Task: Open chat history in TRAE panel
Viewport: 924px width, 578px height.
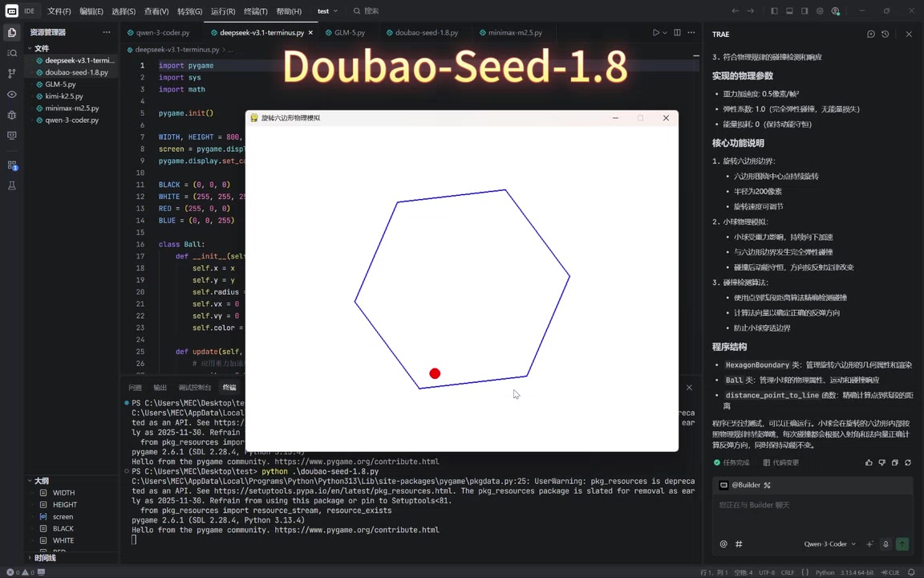Action: pyautogui.click(x=885, y=35)
